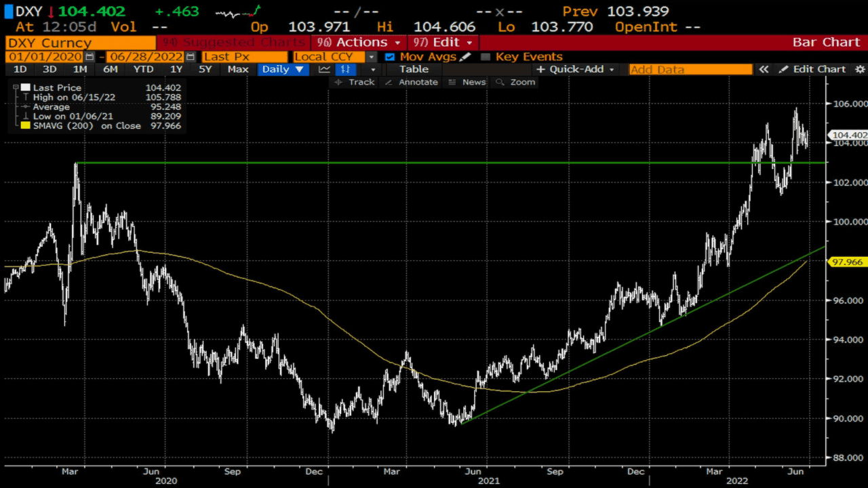
Task: Expand the Local CCY currency dropdown
Action: point(371,57)
